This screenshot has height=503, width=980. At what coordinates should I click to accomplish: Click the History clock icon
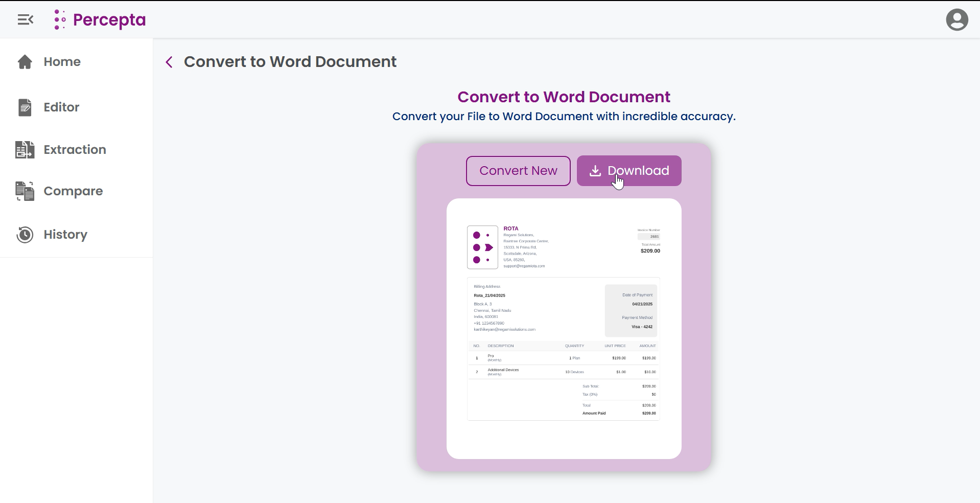point(24,234)
